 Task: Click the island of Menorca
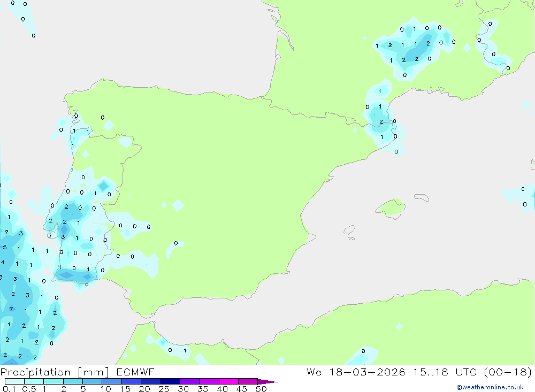pyautogui.click(x=421, y=198)
